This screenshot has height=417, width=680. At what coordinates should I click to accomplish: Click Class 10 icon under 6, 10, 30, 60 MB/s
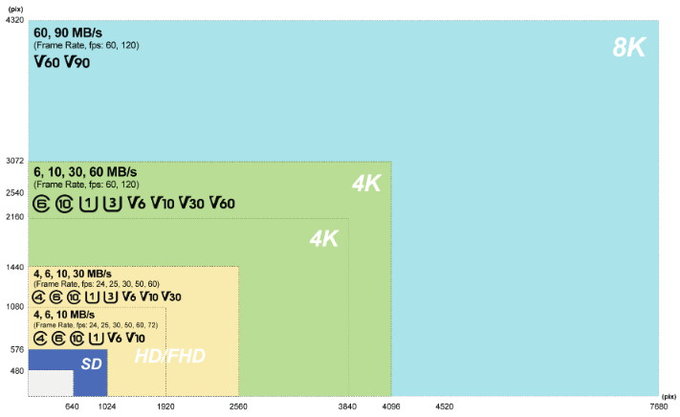click(x=64, y=204)
